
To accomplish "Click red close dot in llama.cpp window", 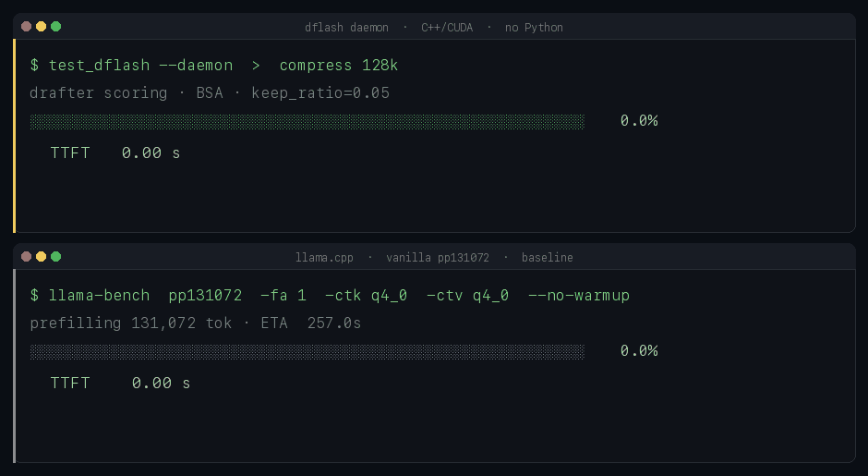I will (26, 256).
